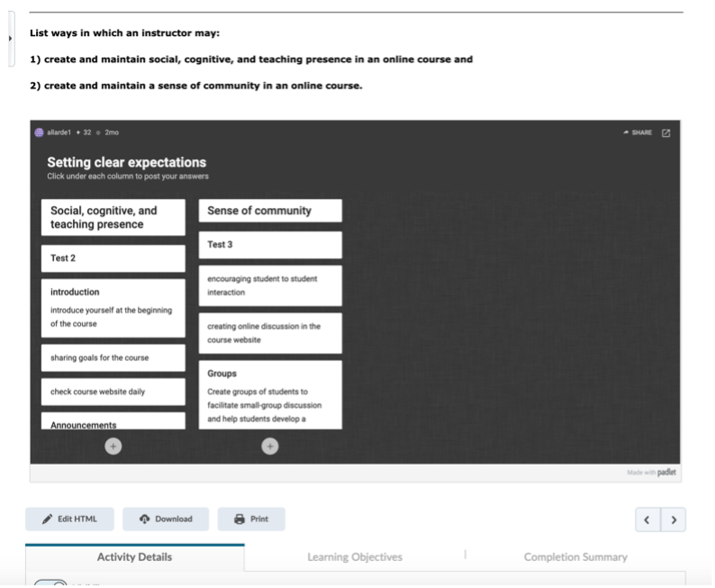
Task: Add post under Sense of community column
Action: point(270,447)
